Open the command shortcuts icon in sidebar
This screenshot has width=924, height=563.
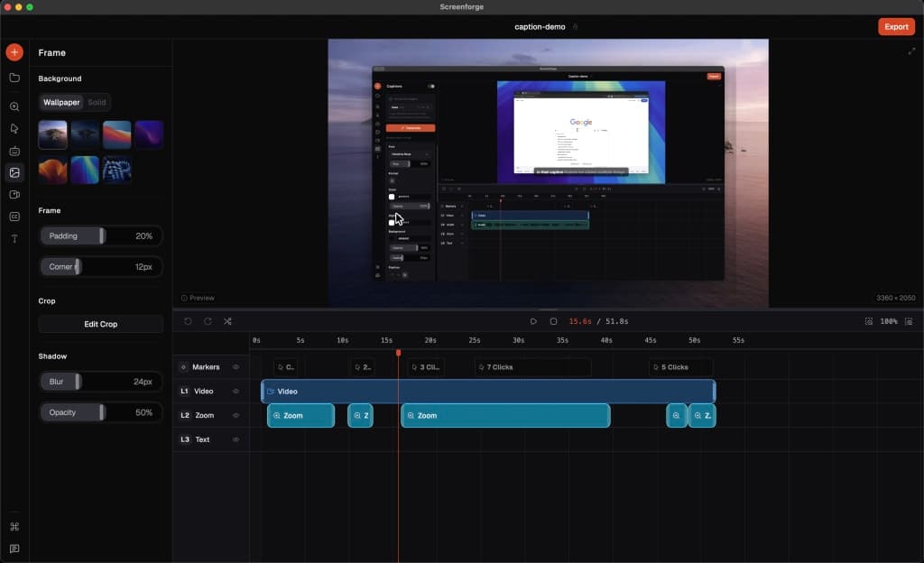click(x=14, y=527)
